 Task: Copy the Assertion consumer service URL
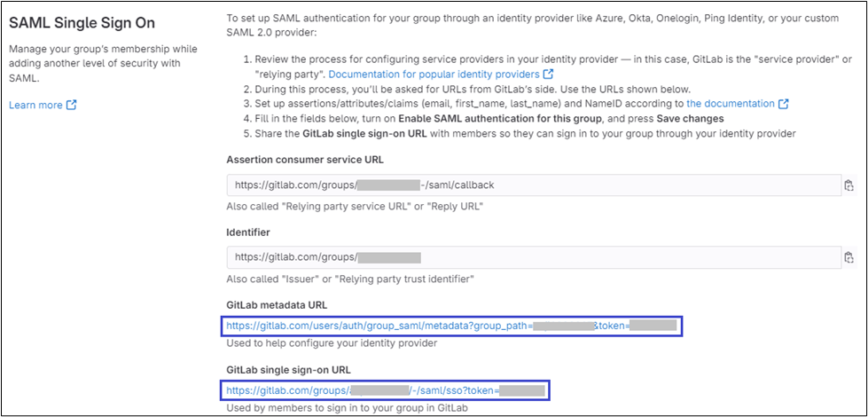tap(848, 185)
